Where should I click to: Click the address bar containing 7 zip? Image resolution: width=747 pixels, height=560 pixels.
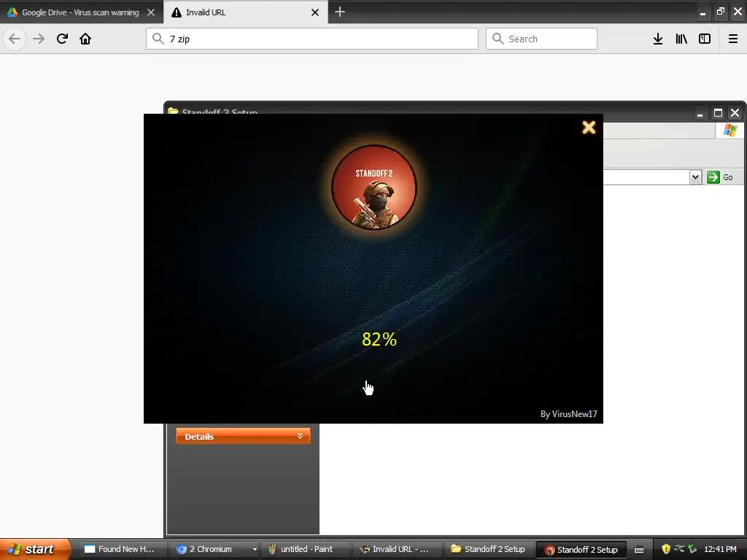[312, 39]
